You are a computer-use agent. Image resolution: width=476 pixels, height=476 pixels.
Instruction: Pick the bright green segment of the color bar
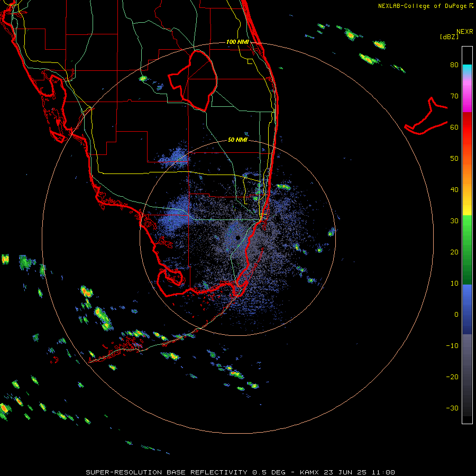click(467, 225)
